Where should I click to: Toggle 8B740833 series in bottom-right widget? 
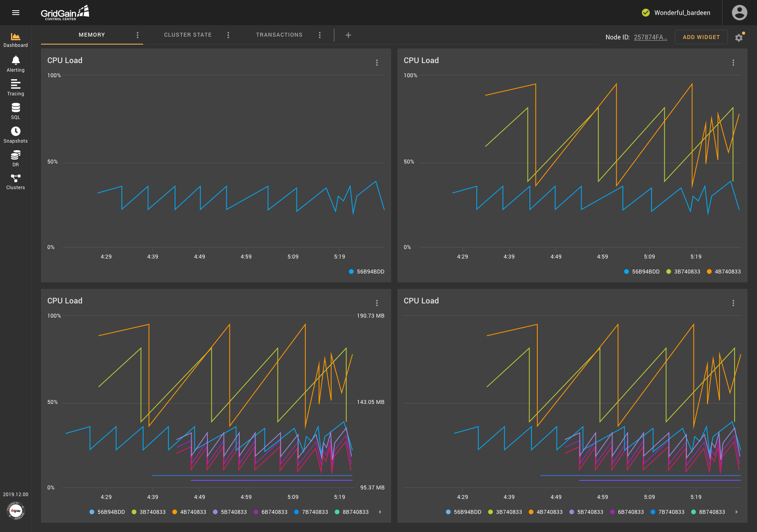coord(708,512)
